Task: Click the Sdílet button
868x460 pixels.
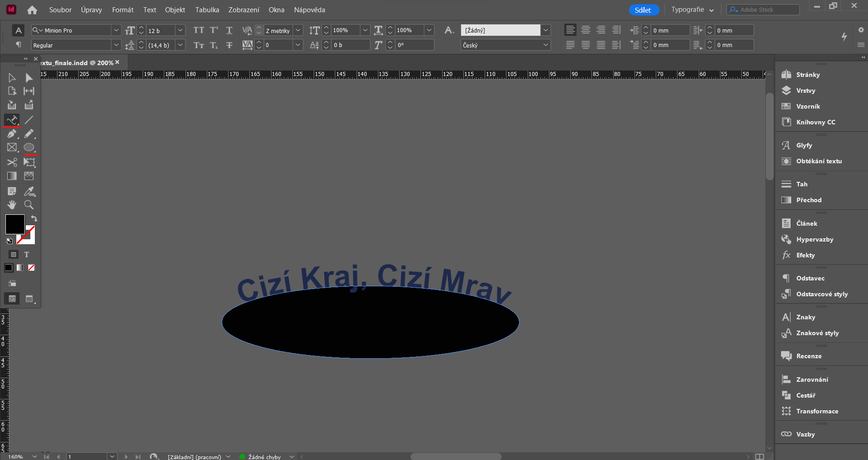Action: pos(643,9)
